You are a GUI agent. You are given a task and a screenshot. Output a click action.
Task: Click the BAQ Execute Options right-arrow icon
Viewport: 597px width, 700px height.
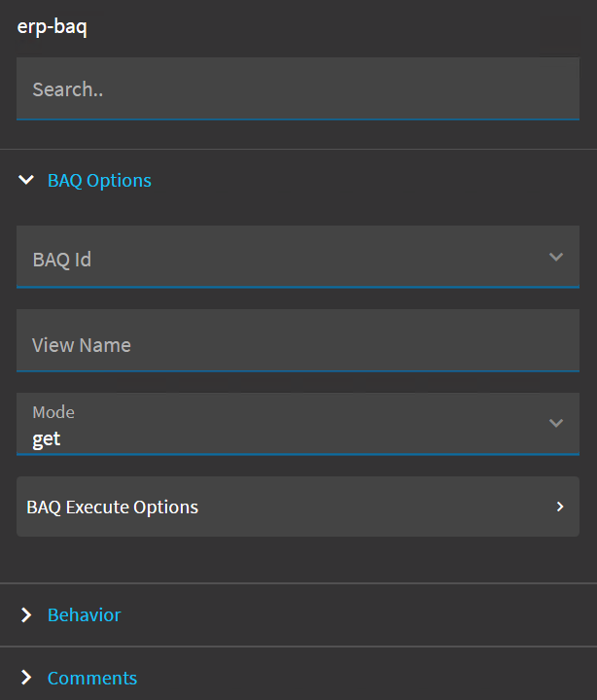point(560,507)
